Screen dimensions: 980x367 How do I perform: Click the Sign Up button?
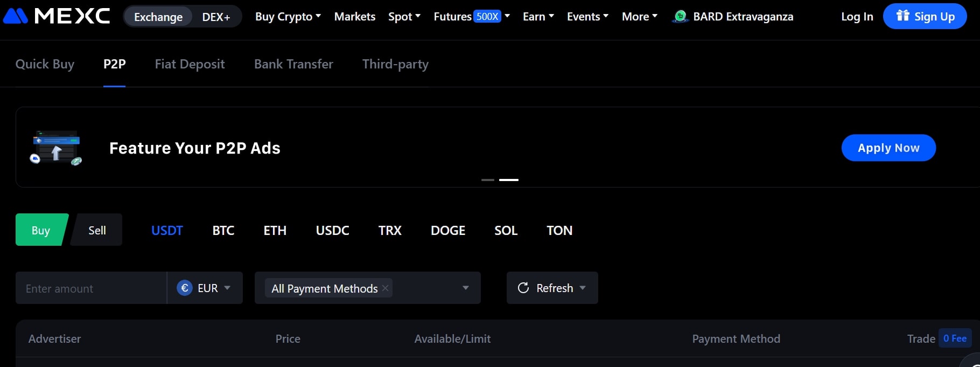(925, 16)
